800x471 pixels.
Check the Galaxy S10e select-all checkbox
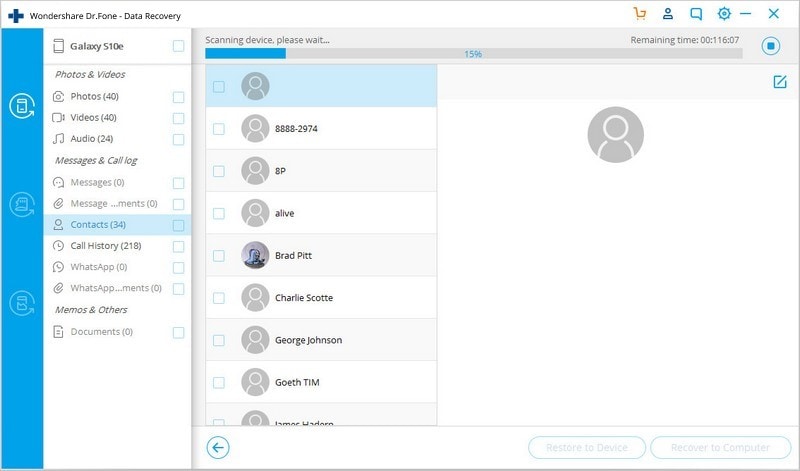(x=178, y=46)
